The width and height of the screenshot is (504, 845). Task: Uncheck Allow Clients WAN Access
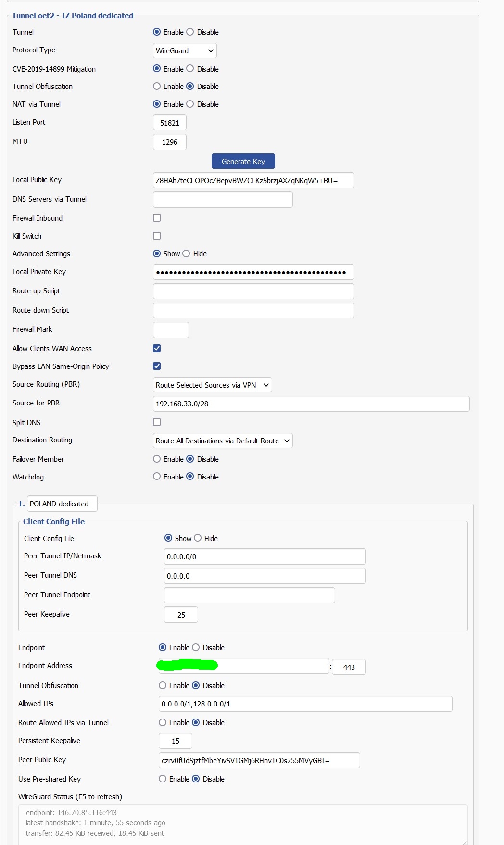(157, 348)
